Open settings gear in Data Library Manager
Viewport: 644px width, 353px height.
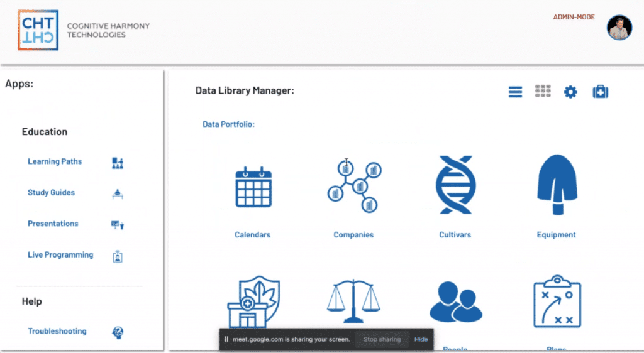(x=570, y=92)
